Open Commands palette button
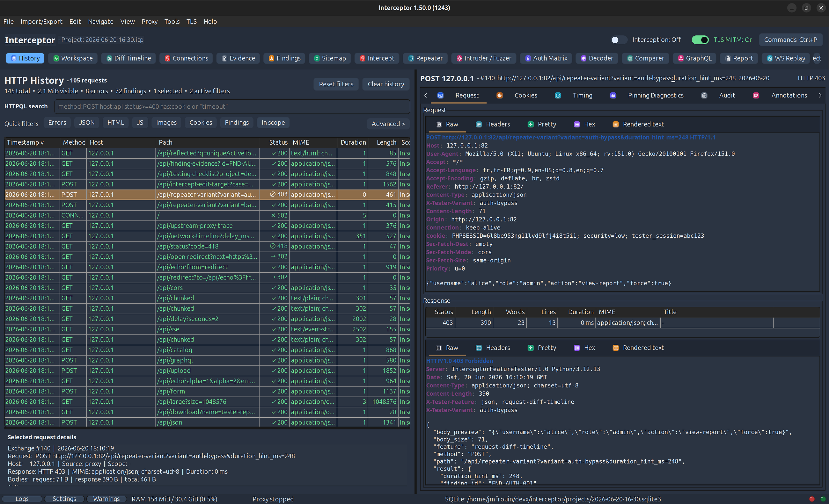This screenshot has height=504, width=829. (791, 40)
